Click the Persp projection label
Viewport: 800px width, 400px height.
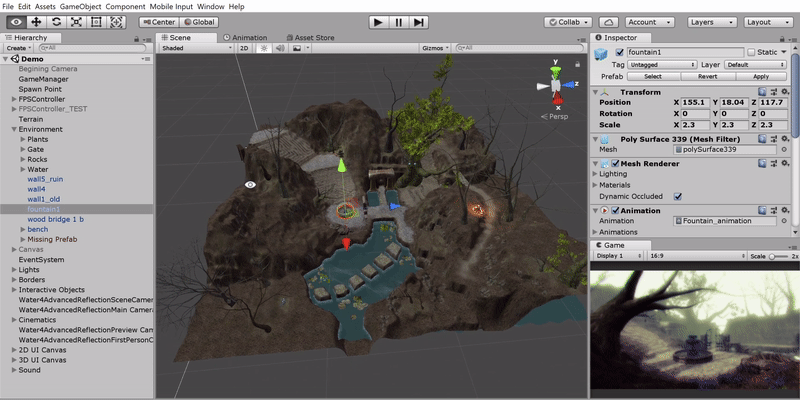pyautogui.click(x=555, y=116)
